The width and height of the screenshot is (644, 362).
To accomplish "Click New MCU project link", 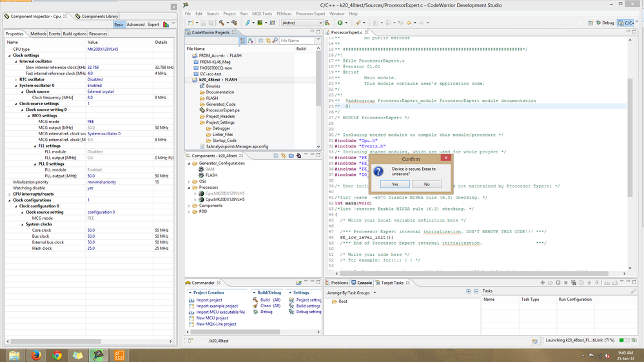I will click(212, 318).
